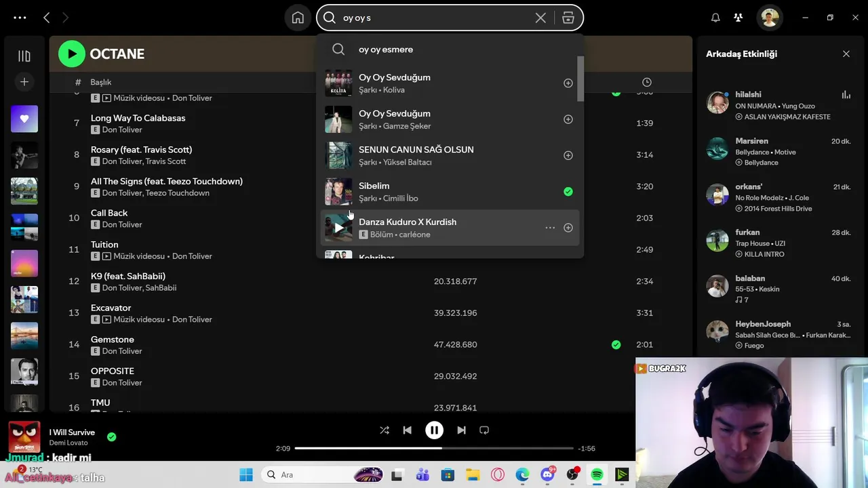Open the three-dots app menu at top left

(x=20, y=18)
